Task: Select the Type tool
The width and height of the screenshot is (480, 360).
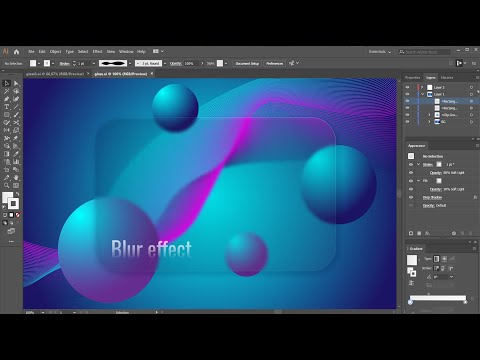Action: pyautogui.click(x=7, y=107)
